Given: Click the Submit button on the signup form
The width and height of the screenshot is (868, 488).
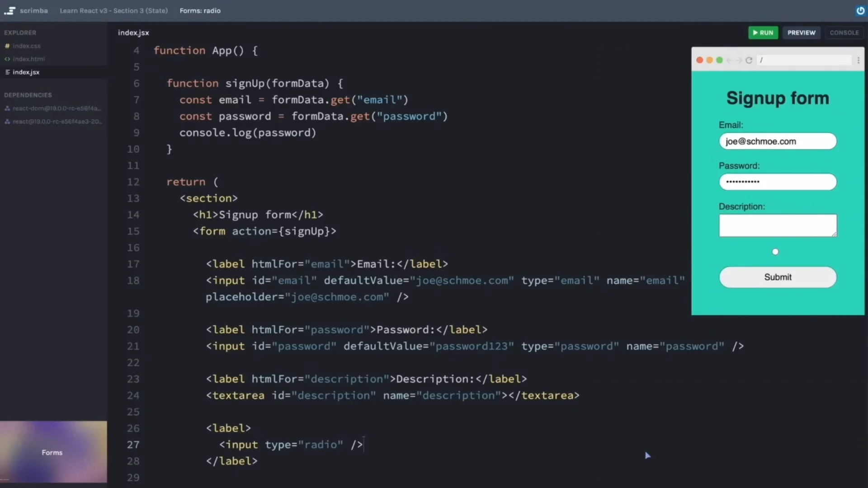Looking at the screenshot, I should 778,277.
